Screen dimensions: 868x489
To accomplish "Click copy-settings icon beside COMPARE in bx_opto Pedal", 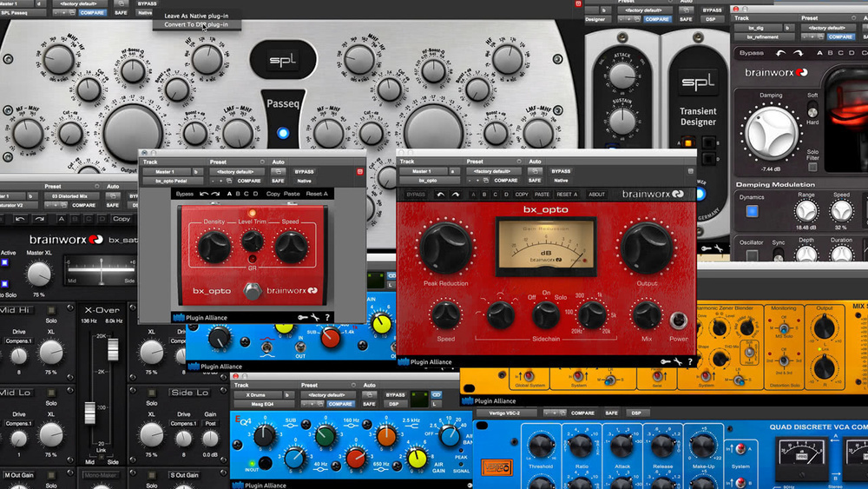I will (228, 181).
